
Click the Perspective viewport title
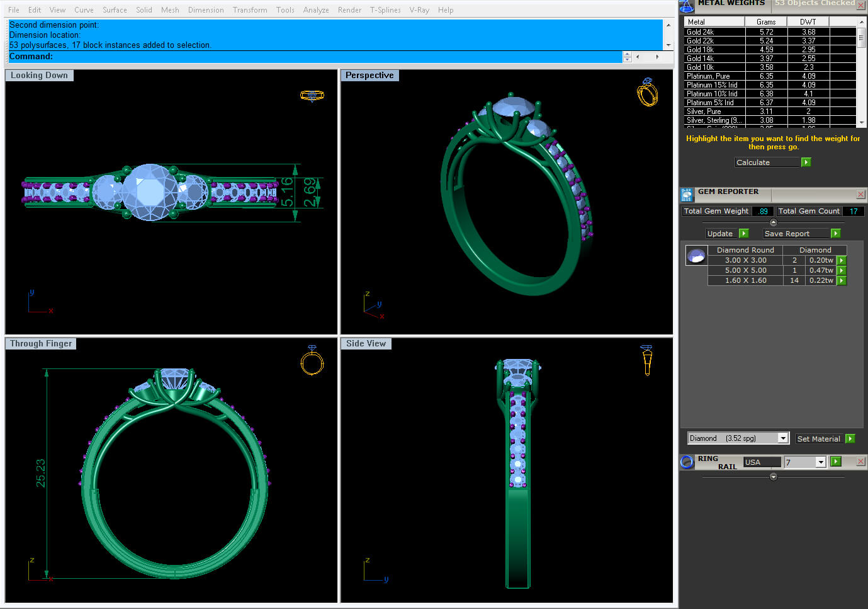[369, 76]
